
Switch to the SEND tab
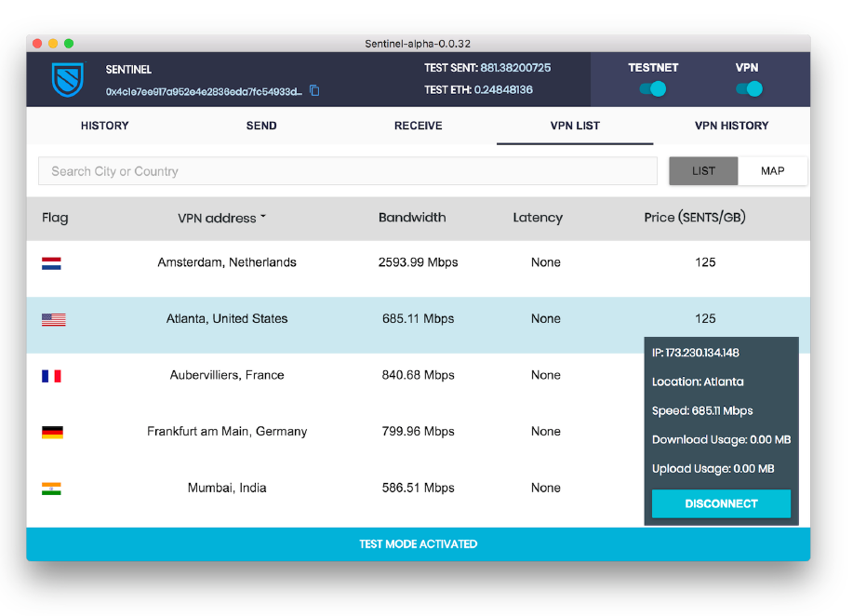261,126
